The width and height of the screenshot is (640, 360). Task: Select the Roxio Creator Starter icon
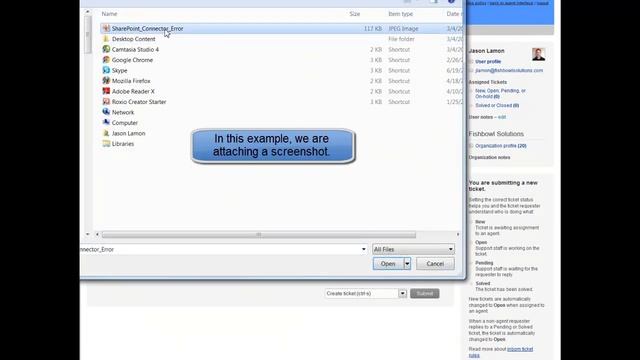106,102
